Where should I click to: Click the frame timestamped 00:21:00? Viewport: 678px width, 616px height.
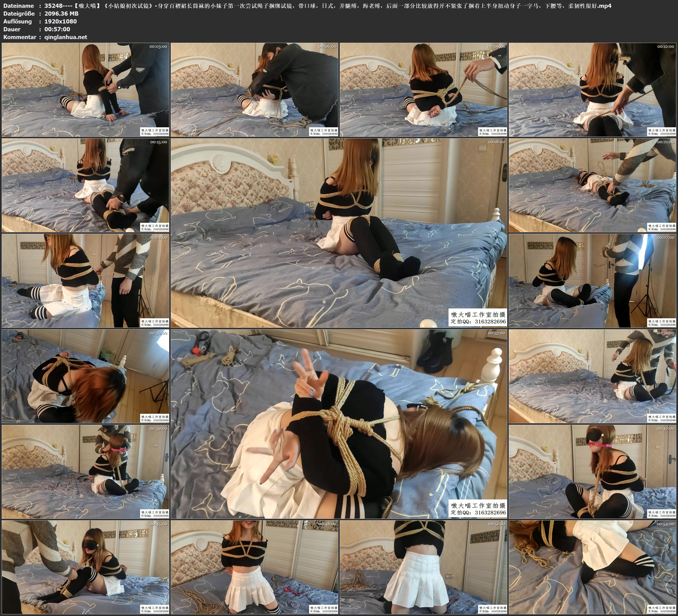(592, 185)
